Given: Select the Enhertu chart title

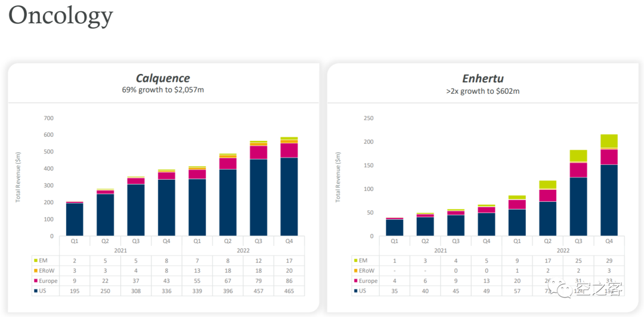Looking at the screenshot, I should (482, 78).
